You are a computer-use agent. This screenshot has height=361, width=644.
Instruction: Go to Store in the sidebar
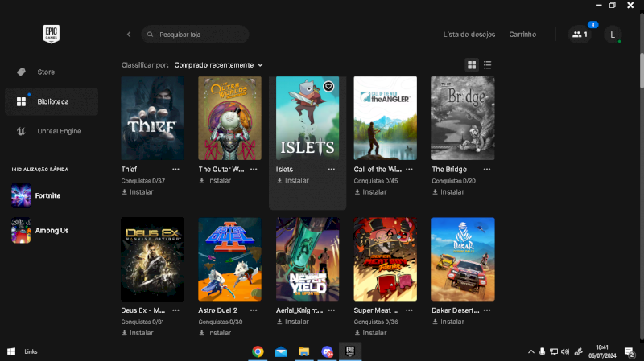click(x=46, y=72)
